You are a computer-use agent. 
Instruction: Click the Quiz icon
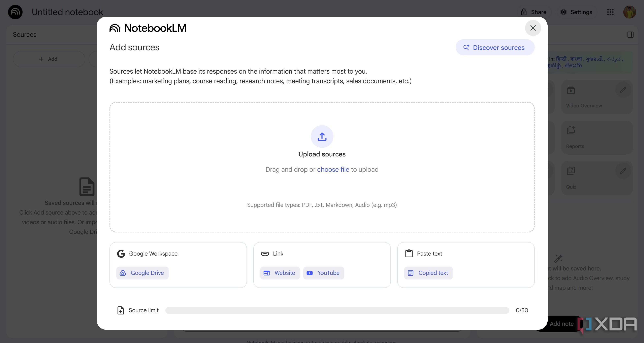coord(571,171)
